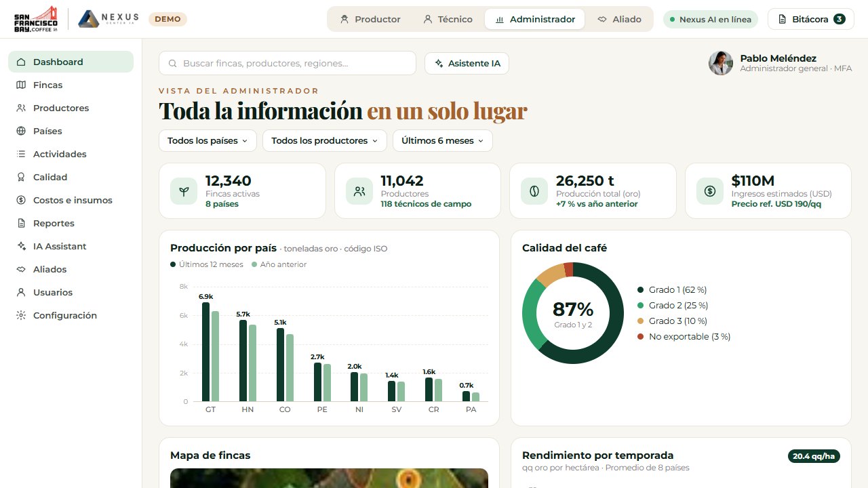
Task: Click the Usuarios person icon
Action: click(x=21, y=292)
